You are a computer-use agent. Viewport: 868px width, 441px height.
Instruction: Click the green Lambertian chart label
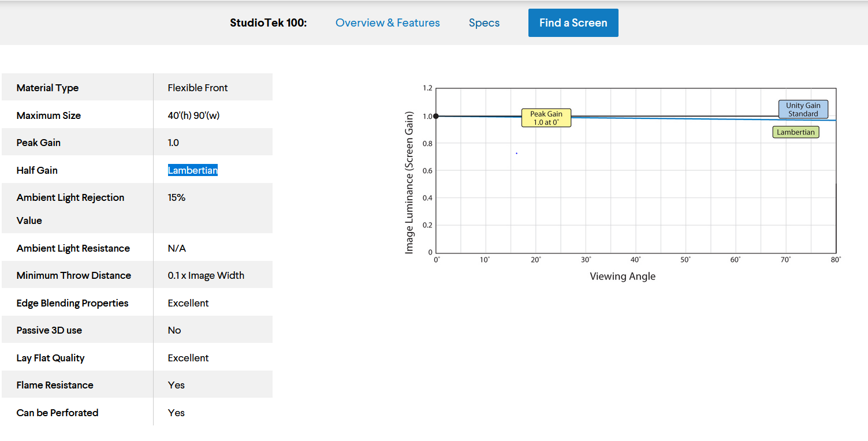coord(796,132)
